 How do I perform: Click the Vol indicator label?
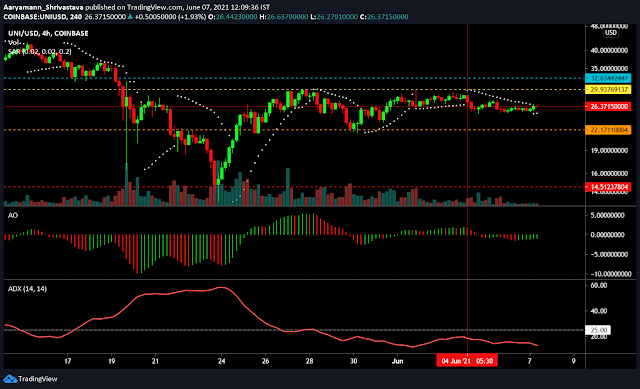[14, 42]
